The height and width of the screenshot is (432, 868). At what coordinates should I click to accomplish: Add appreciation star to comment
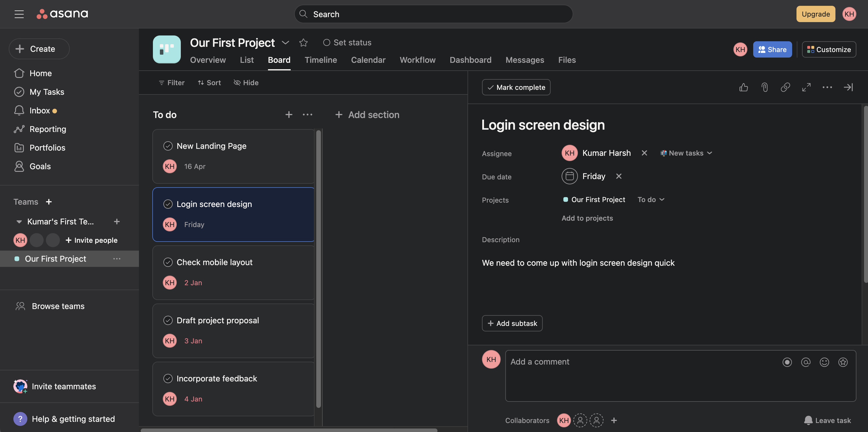tap(843, 362)
